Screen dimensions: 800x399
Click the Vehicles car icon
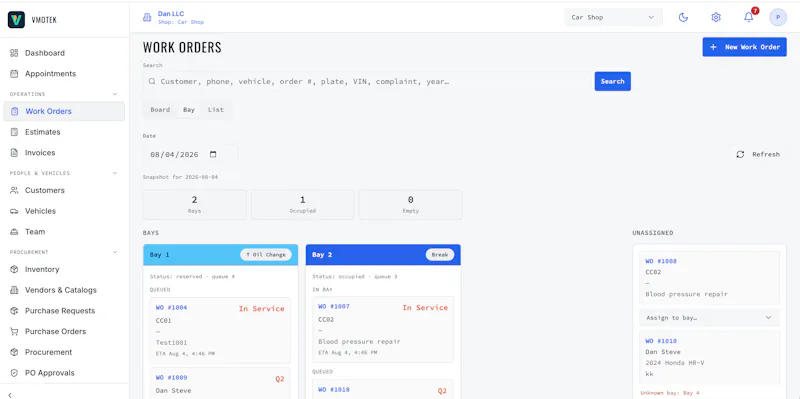14,211
